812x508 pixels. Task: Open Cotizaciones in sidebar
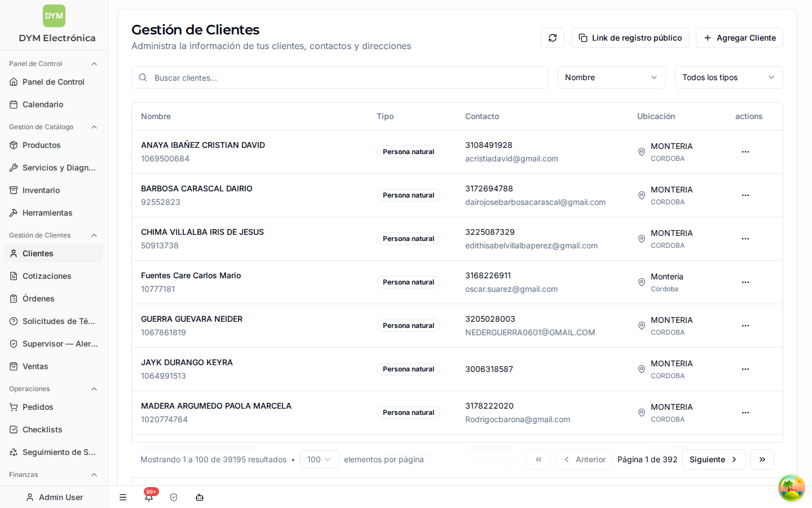pos(54,276)
